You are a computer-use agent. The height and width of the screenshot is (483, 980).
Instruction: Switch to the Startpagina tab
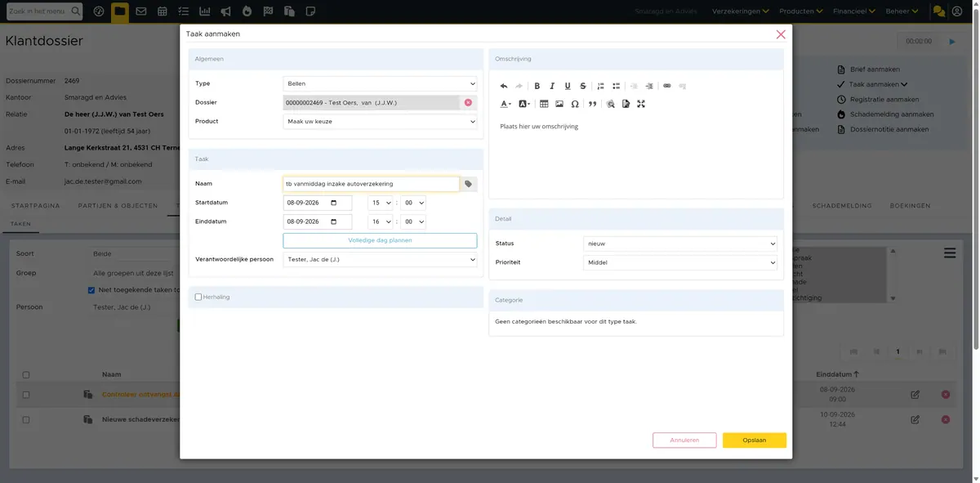(36, 206)
